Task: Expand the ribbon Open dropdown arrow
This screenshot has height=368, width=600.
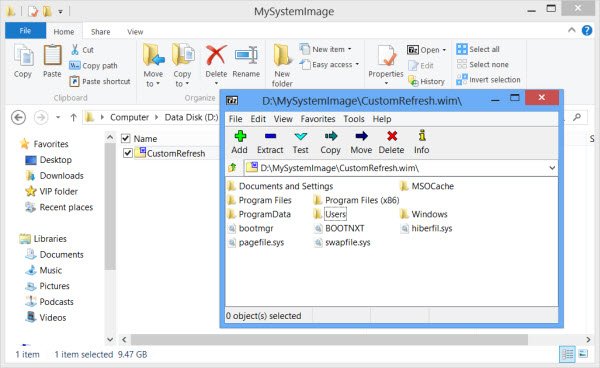Action: [x=444, y=50]
